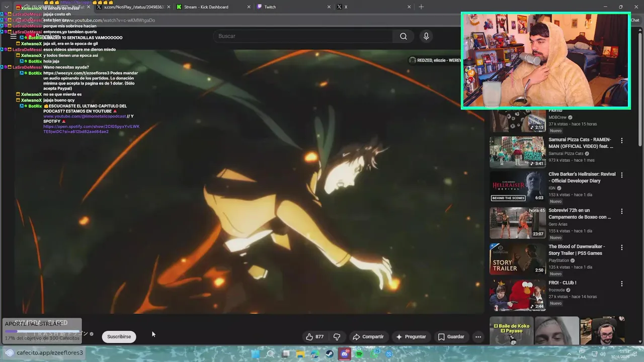The width and height of the screenshot is (644, 362).
Task: Open Samurai Pizza Cats RAMEN-MAN thumbnail
Action: point(517,152)
